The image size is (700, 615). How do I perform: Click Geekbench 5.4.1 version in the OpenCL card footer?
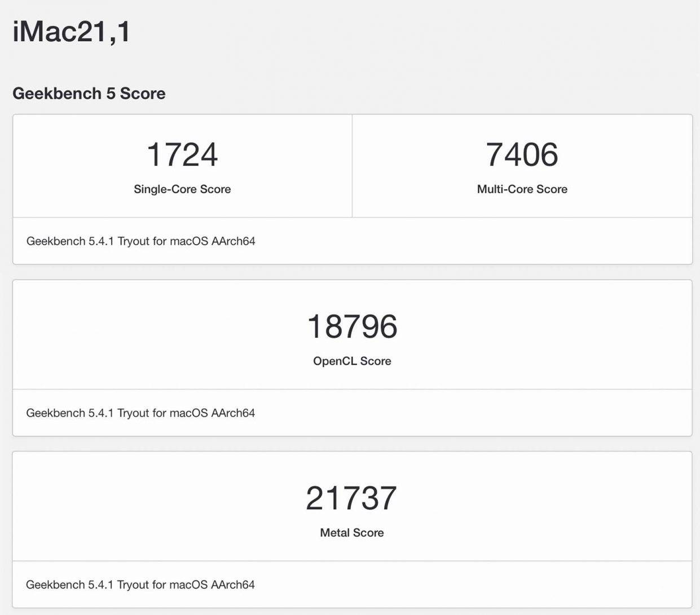(70, 413)
